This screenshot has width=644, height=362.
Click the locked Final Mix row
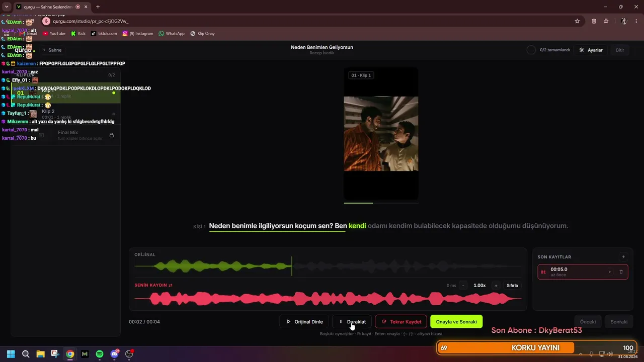point(66,135)
